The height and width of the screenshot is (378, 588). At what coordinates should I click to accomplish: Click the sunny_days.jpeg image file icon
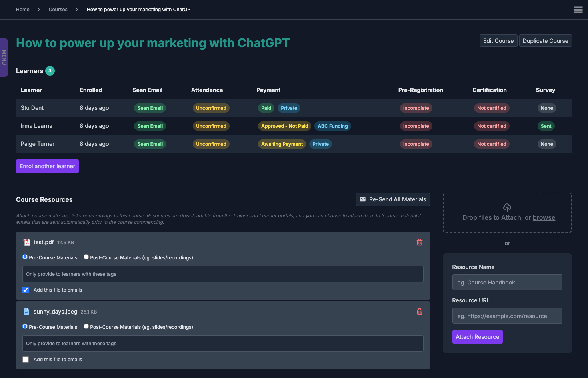pos(26,312)
